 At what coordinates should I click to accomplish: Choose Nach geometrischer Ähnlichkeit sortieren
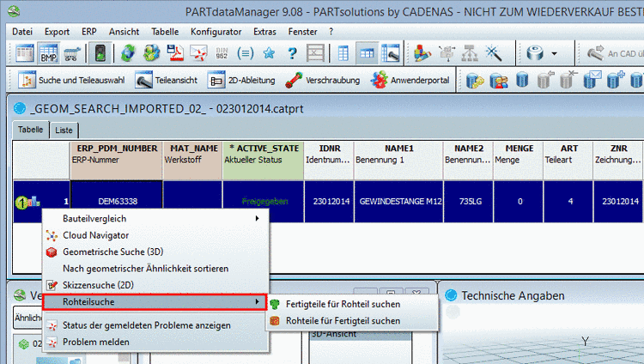tap(155, 269)
